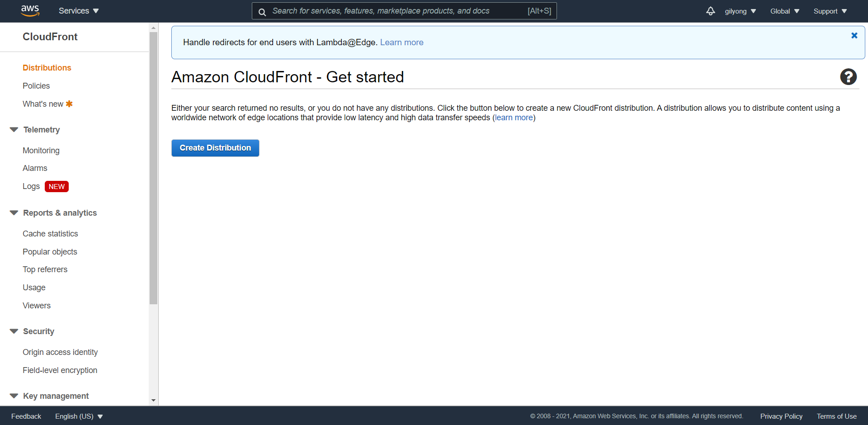This screenshot has width=868, height=425.
Task: Select Distributions in the sidebar
Action: (47, 68)
